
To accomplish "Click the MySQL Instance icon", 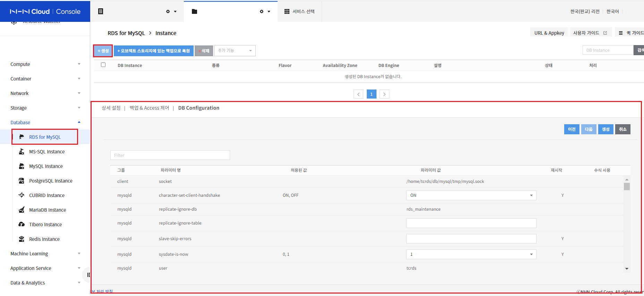I will pyautogui.click(x=22, y=166).
